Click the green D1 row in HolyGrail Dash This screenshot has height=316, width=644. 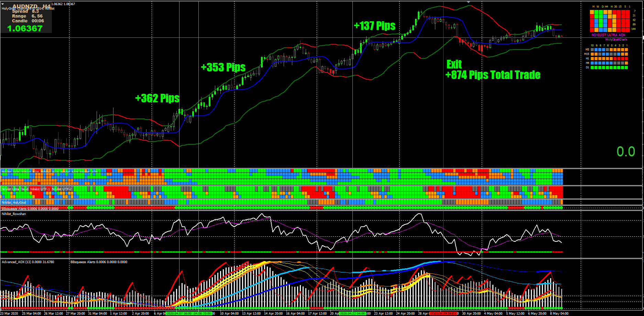pyautogui.click(x=609, y=67)
